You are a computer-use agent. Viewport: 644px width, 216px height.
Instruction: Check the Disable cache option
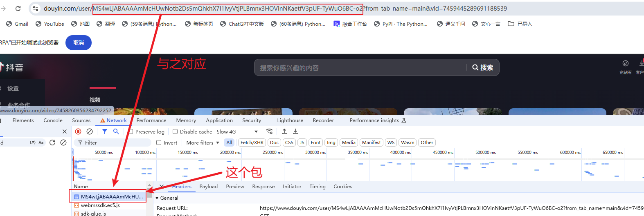pos(175,132)
